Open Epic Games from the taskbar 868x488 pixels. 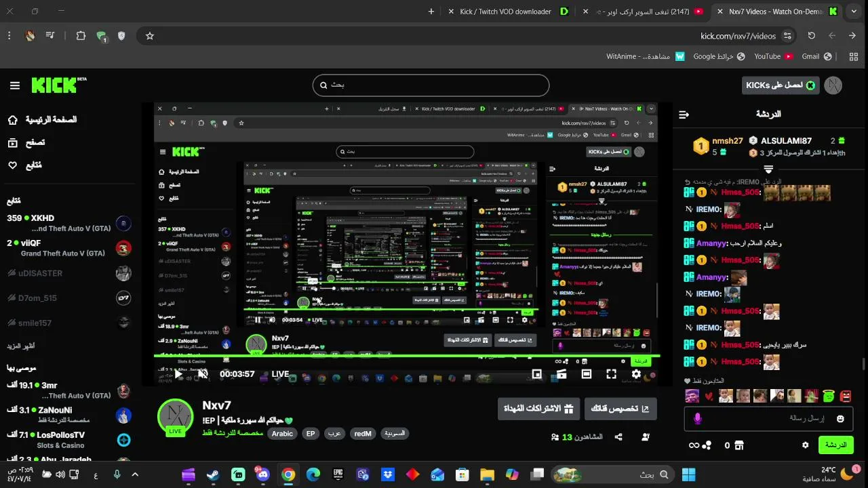338,474
